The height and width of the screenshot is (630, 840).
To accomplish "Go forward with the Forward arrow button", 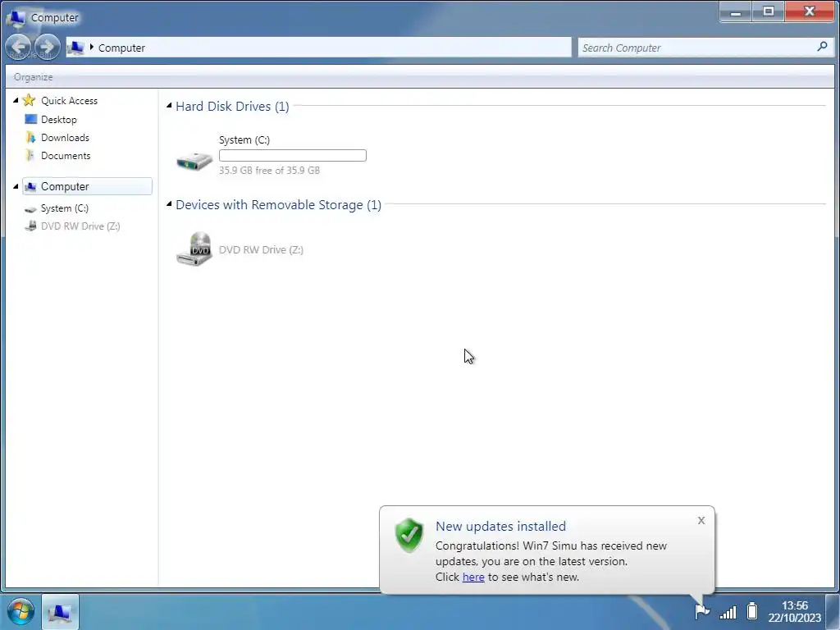I will 47,47.
